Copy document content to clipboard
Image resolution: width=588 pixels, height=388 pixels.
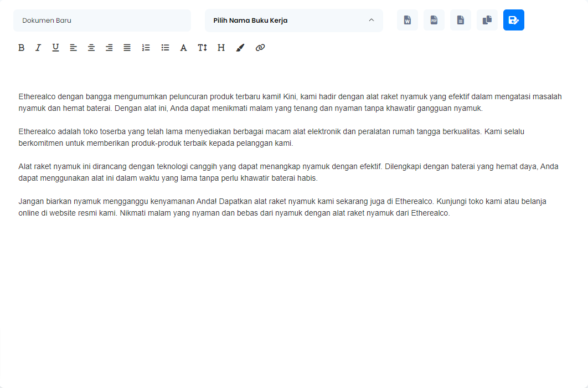pyautogui.click(x=487, y=21)
